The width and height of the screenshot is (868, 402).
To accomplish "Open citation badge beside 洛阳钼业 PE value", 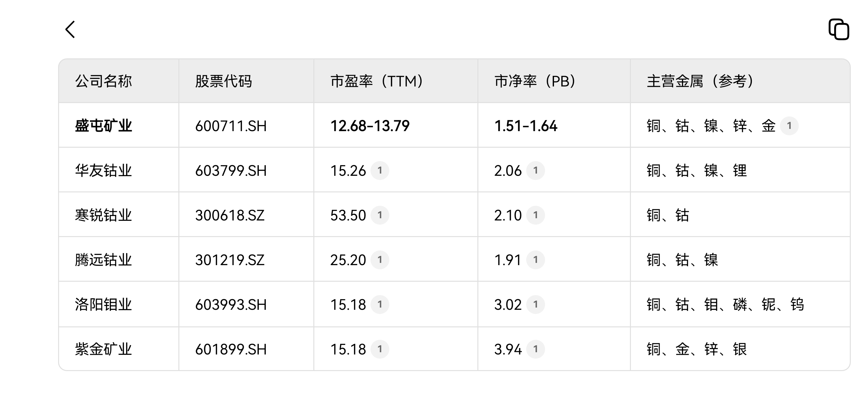I will click(x=380, y=305).
